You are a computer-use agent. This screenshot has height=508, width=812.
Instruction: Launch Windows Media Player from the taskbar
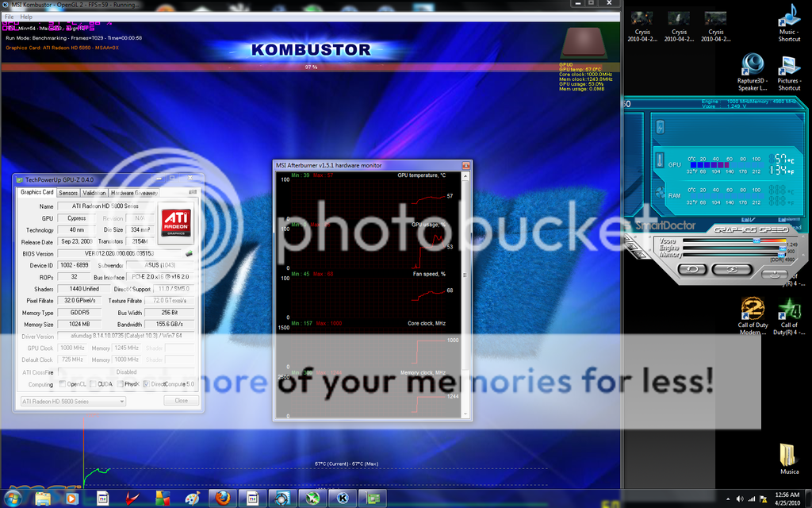[71, 498]
